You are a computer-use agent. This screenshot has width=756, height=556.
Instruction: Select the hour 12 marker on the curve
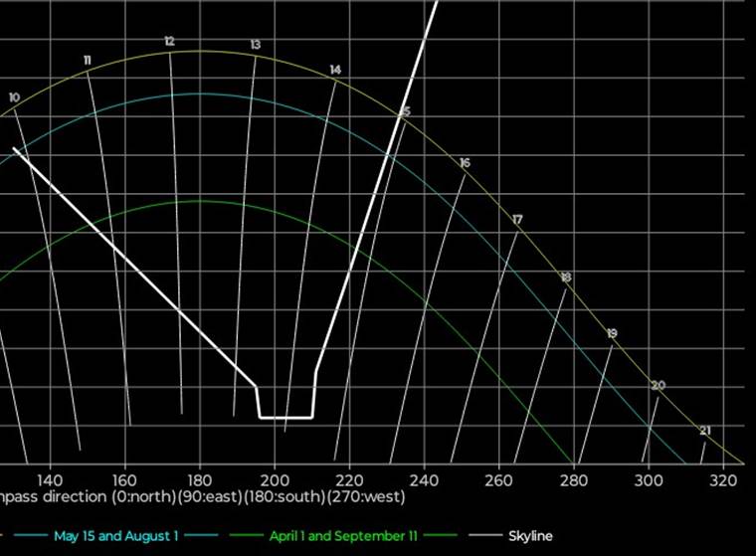coord(169,42)
